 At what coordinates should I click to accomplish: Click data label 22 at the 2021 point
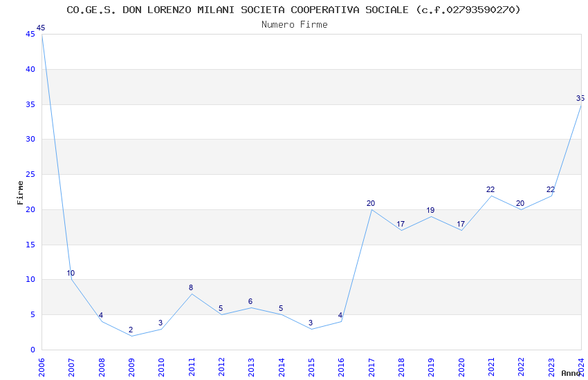(x=490, y=189)
